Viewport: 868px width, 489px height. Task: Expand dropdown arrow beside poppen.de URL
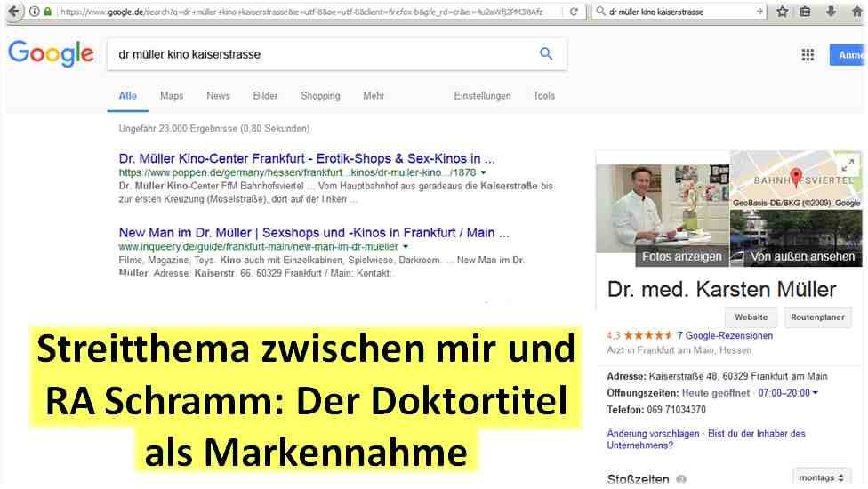click(483, 172)
